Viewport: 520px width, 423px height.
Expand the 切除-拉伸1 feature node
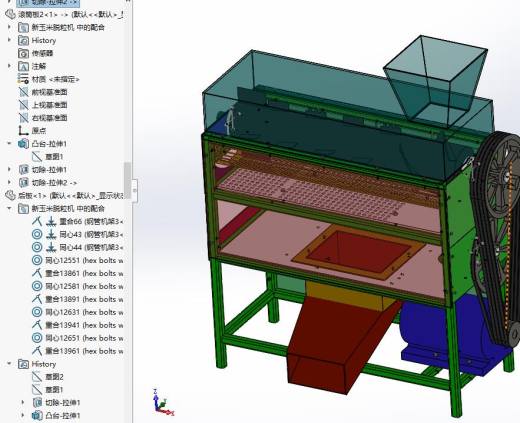(9, 170)
